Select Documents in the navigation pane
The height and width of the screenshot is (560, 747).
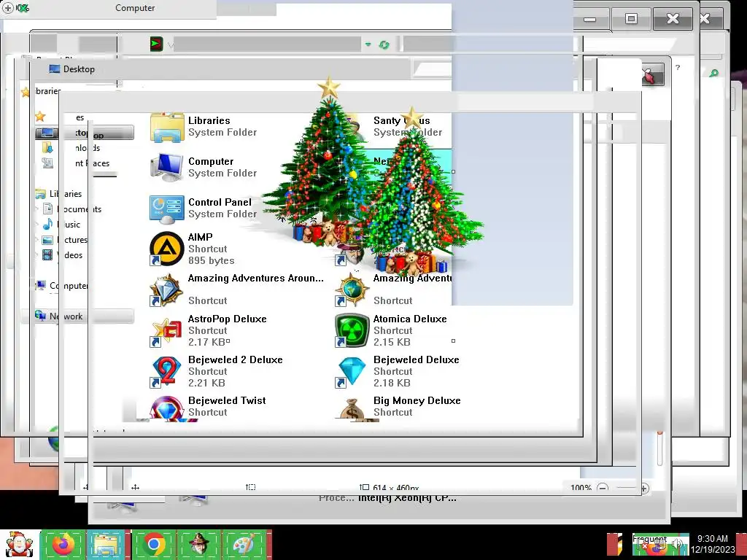pyautogui.click(x=72, y=209)
